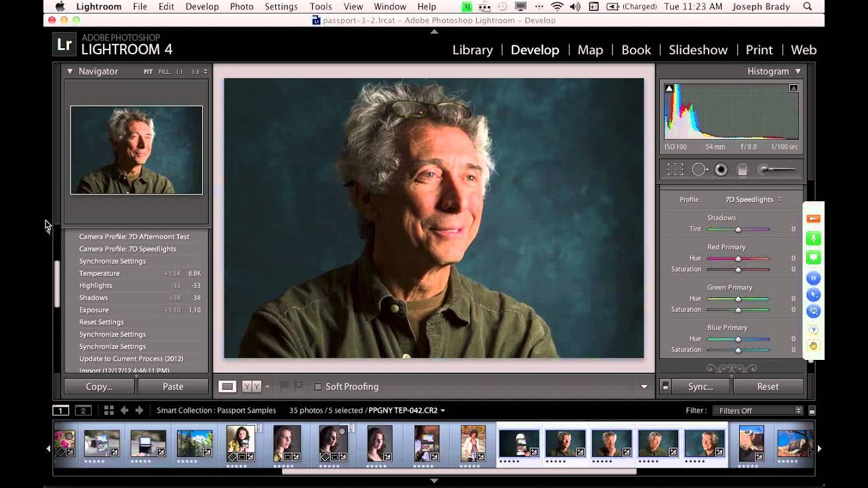The height and width of the screenshot is (488, 868).
Task: Switch to the Book module
Action: (x=636, y=50)
